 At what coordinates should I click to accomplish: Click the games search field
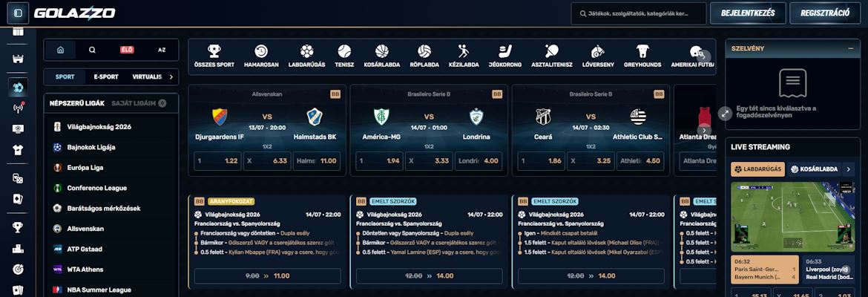tap(639, 13)
